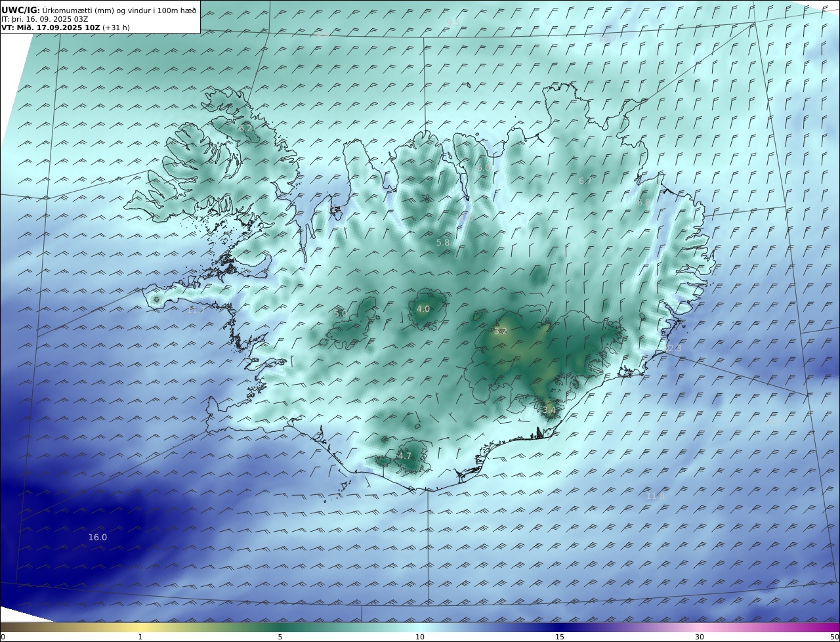Click the 11.8 value southeast of Iceland
The image size is (840, 642).
click(x=655, y=496)
